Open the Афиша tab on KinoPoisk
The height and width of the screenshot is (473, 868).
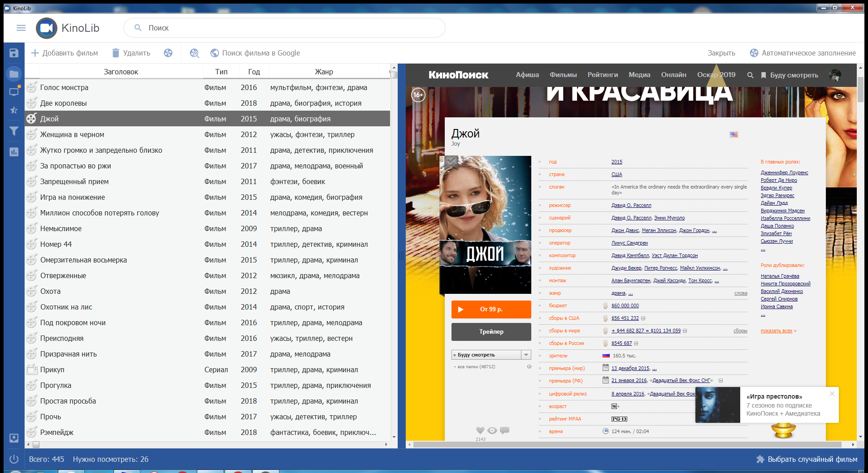click(527, 75)
